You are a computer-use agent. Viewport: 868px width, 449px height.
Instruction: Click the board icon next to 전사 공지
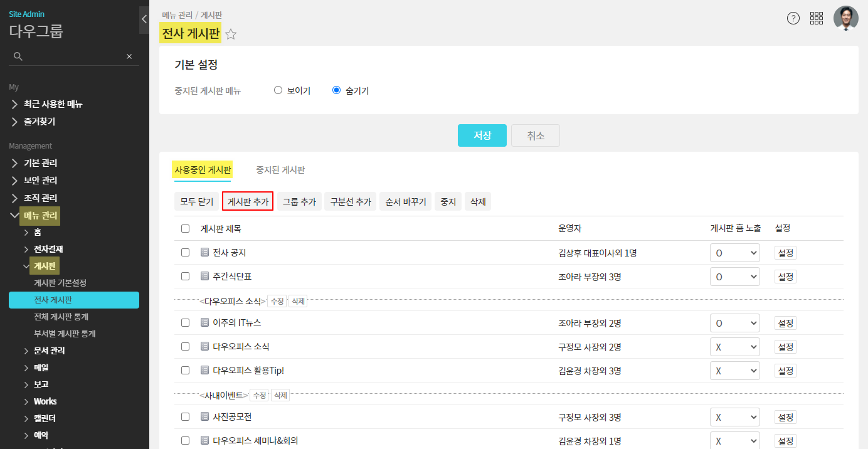point(204,253)
